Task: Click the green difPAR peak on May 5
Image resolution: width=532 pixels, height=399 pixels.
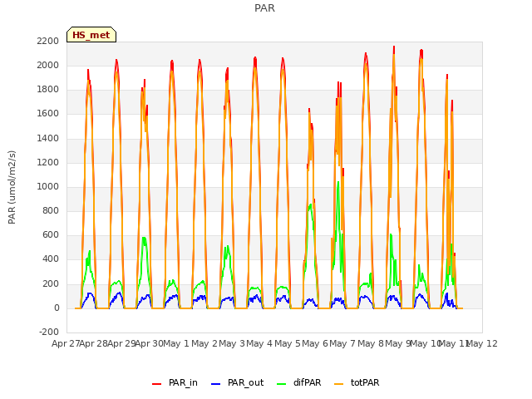Action: click(310, 204)
